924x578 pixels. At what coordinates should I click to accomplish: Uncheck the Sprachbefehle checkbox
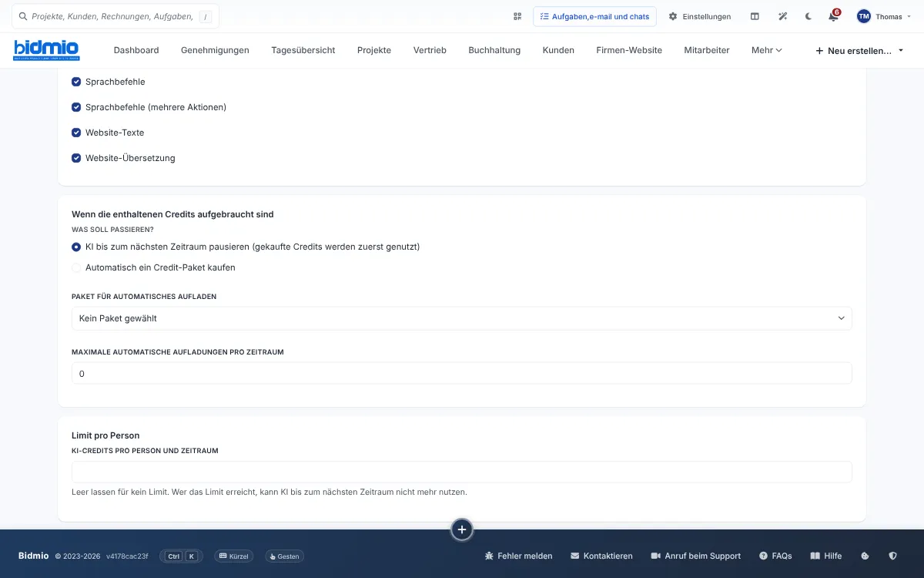click(x=76, y=82)
